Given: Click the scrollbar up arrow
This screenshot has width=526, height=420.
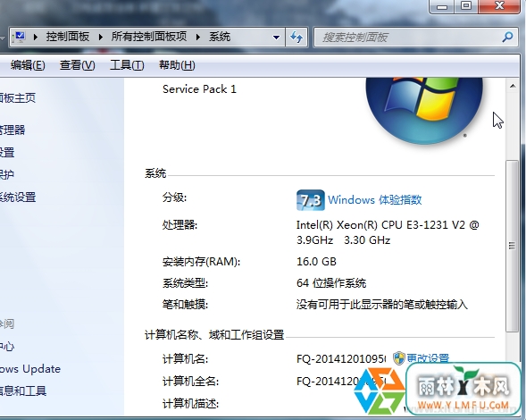Looking at the screenshot, I should tap(513, 87).
